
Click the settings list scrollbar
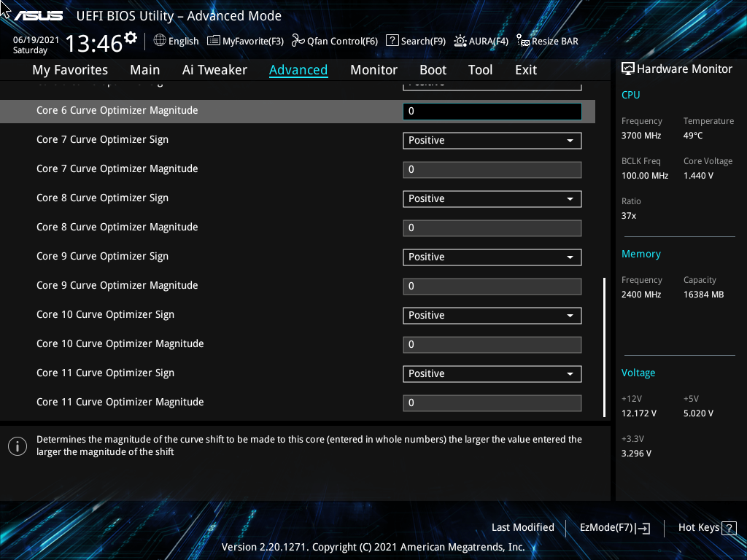(x=604, y=348)
